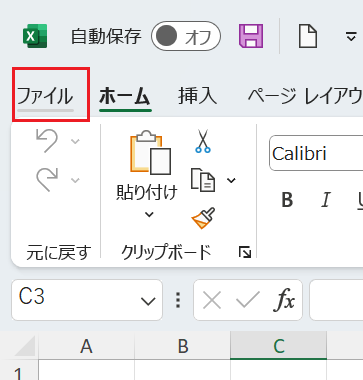Expand the Redo history dropdown arrow
Viewport: 363px width, 380px height.
point(75,180)
